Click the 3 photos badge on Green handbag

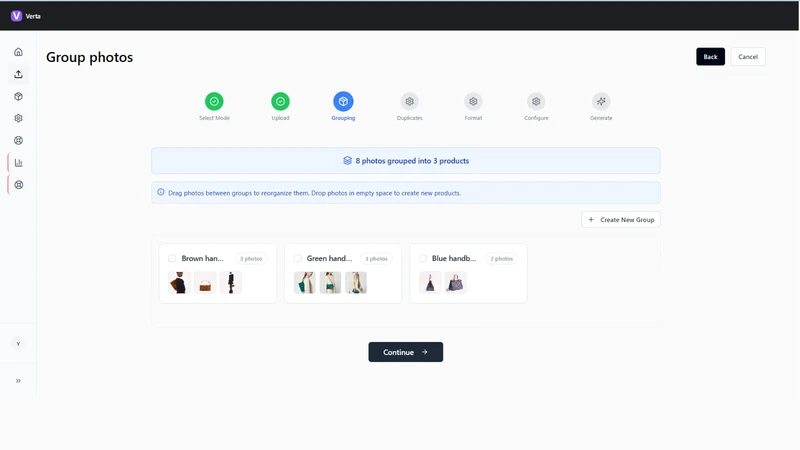click(x=376, y=259)
